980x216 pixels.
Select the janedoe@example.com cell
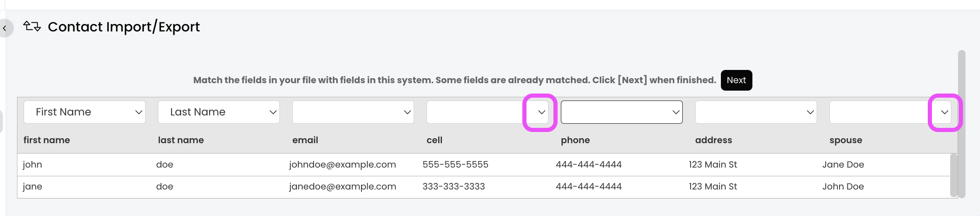(x=342, y=187)
